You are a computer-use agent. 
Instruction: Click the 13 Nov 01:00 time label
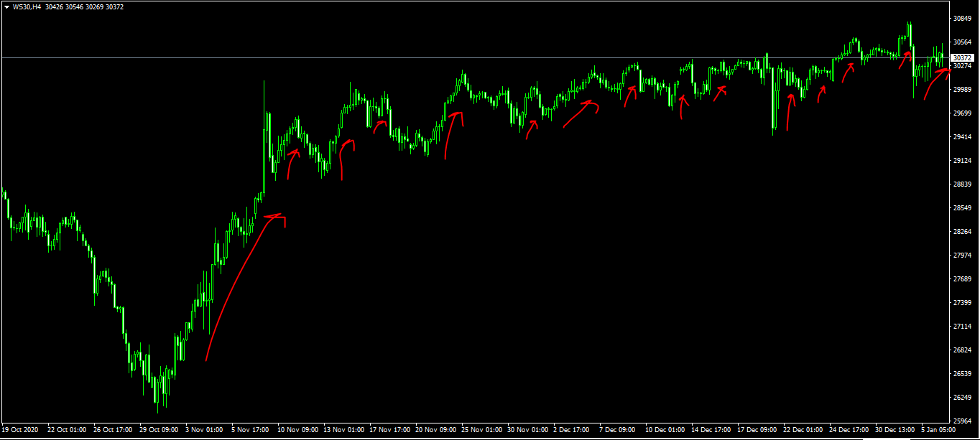[x=344, y=430]
